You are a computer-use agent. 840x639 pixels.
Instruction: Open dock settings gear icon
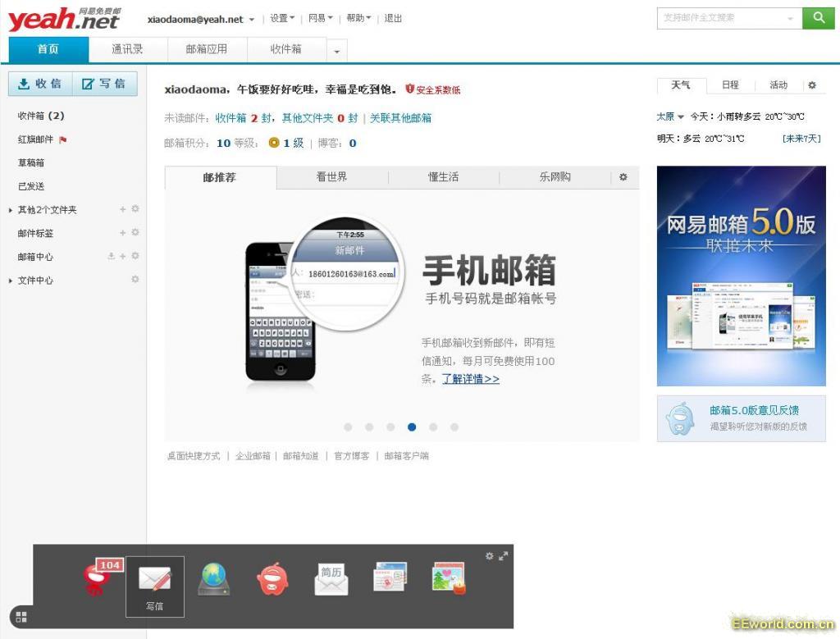(x=489, y=556)
